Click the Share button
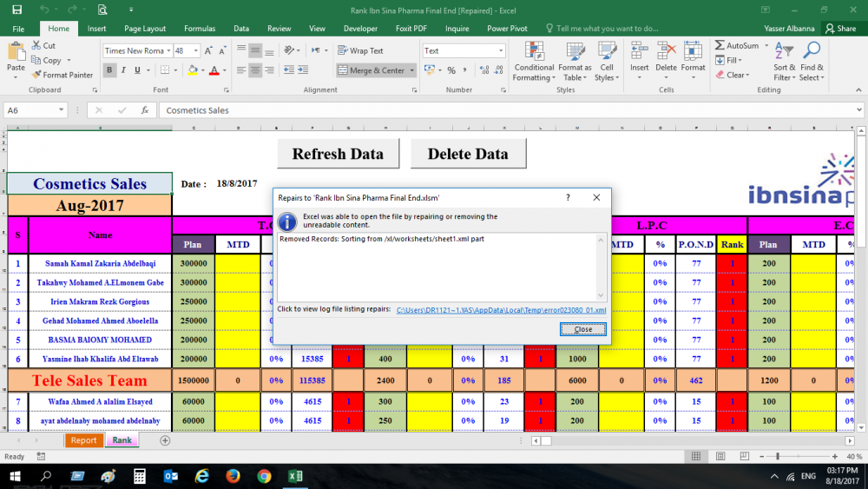Viewport: 868px width, 489px height. (840, 29)
